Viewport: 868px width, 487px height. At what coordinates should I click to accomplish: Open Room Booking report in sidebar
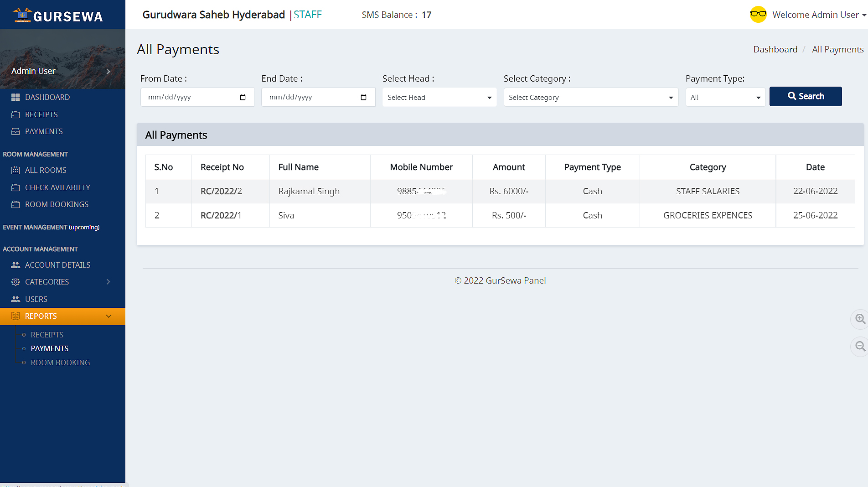pyautogui.click(x=60, y=363)
